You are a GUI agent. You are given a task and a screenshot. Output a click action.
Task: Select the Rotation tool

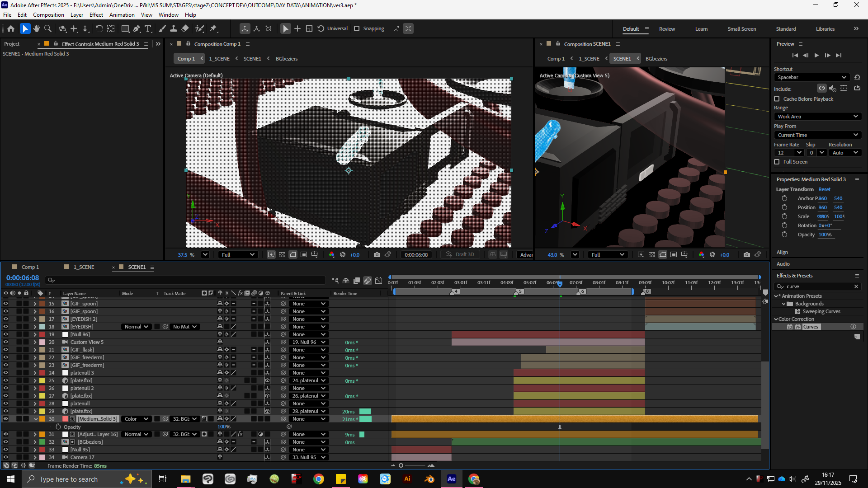click(99, 28)
